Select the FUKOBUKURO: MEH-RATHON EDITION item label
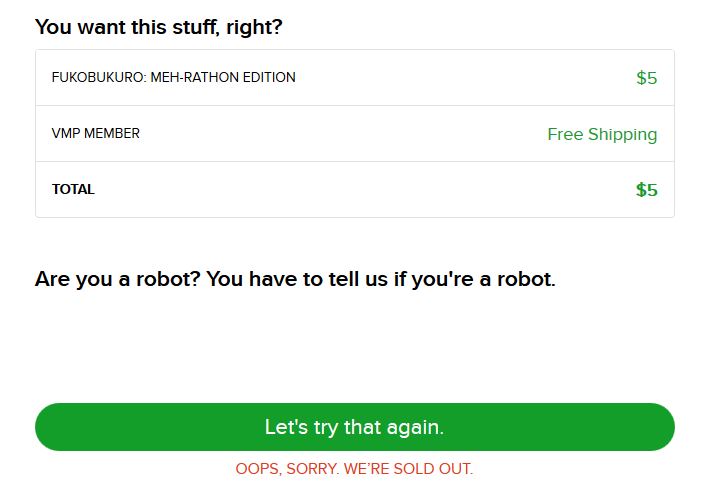706x494 pixels. pyautogui.click(x=173, y=77)
